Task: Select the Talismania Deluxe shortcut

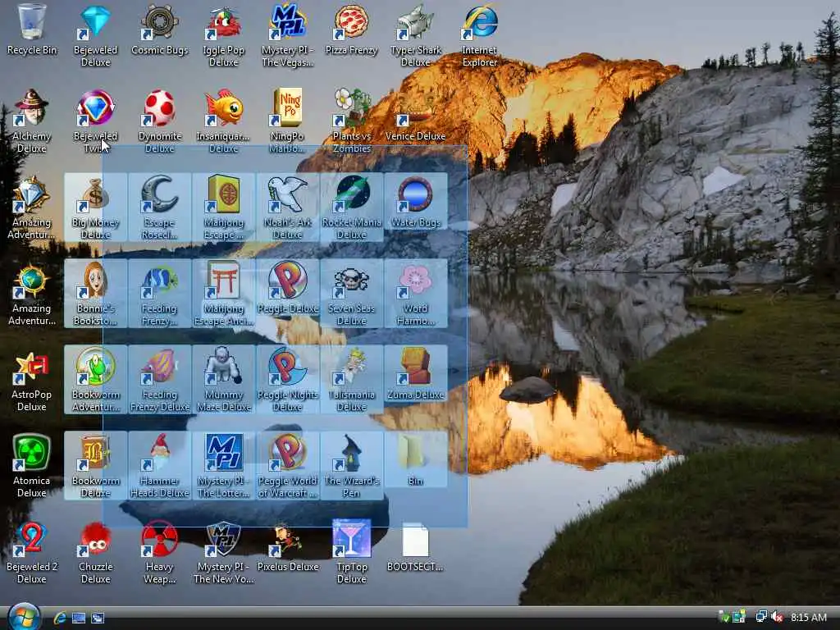Action: (351, 379)
